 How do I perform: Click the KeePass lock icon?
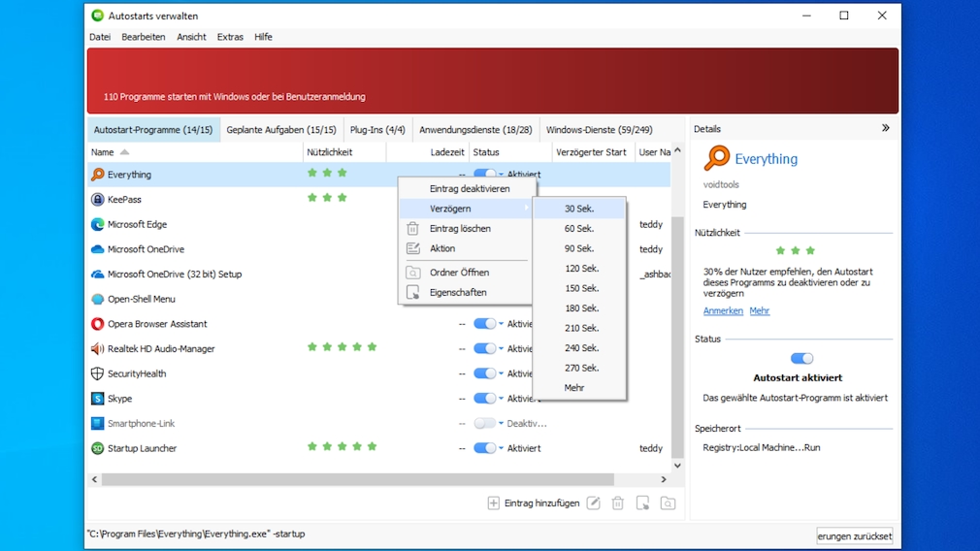click(x=97, y=199)
